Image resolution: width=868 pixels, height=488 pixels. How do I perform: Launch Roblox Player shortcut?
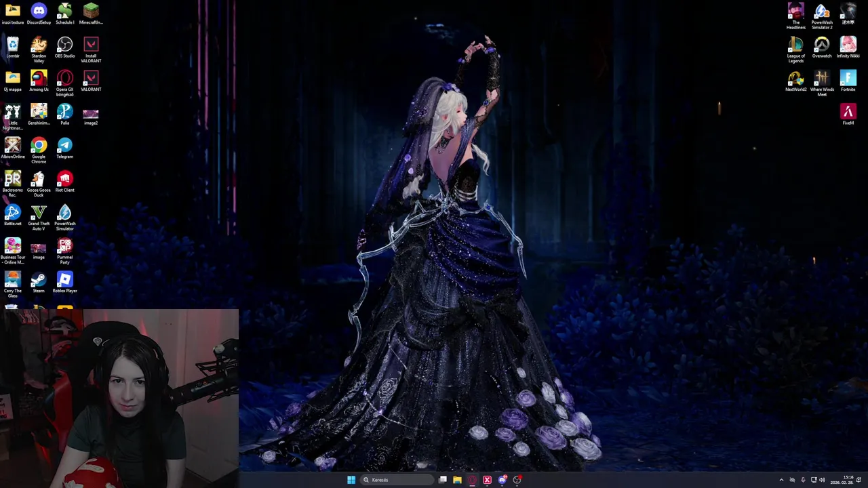click(x=65, y=282)
